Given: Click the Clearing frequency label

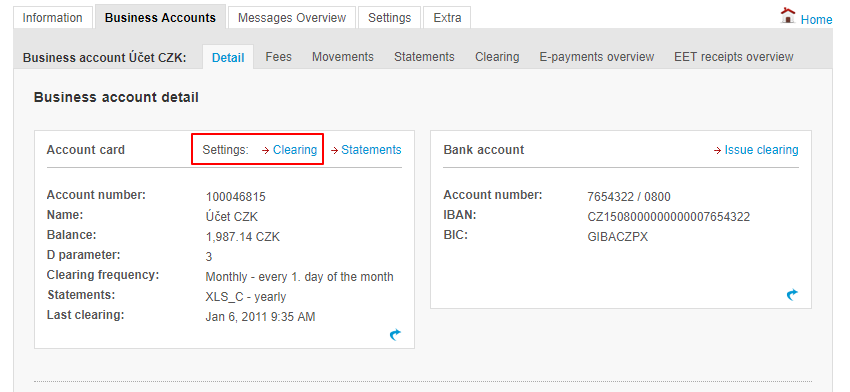Looking at the screenshot, I should (103, 275).
